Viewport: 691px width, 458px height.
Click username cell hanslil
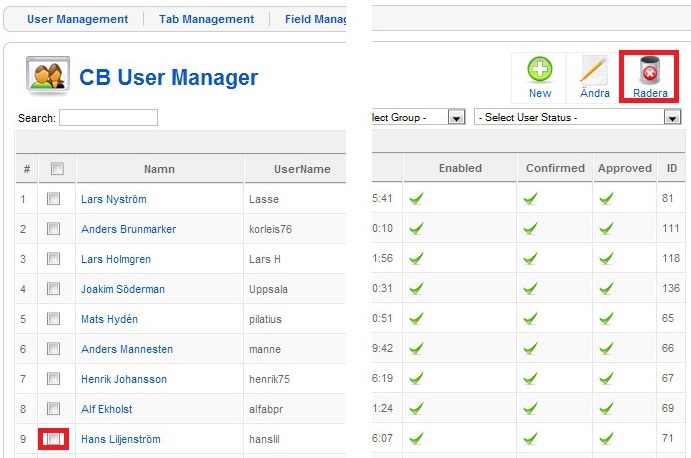264,439
